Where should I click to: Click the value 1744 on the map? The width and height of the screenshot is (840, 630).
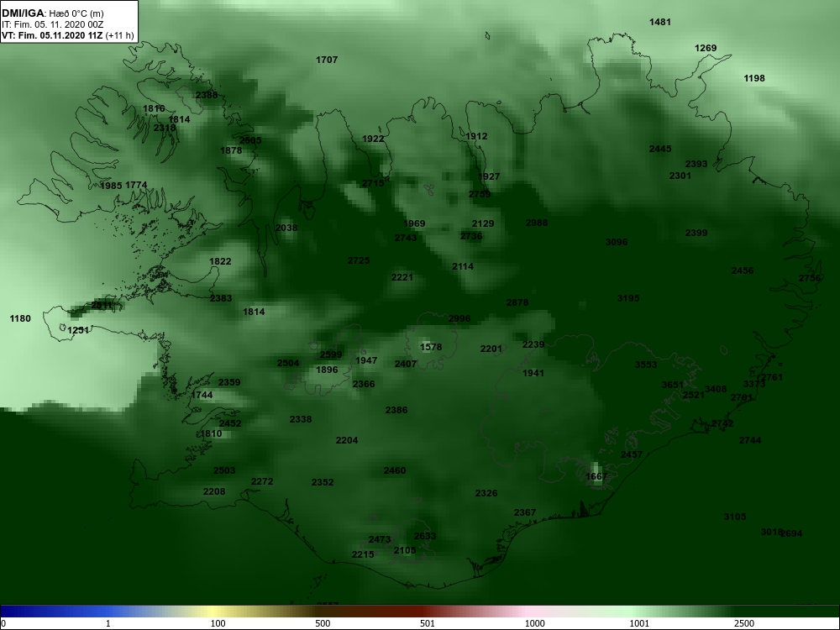pos(202,395)
